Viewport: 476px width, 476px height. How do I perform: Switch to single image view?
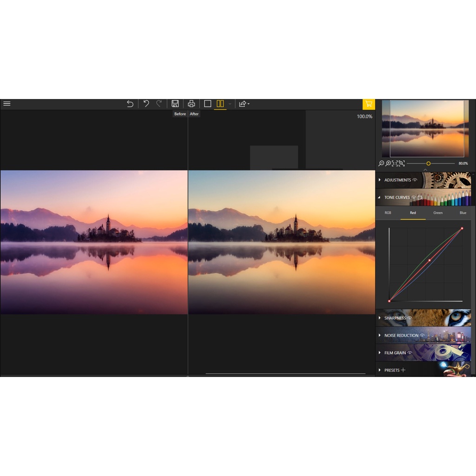pos(208,104)
